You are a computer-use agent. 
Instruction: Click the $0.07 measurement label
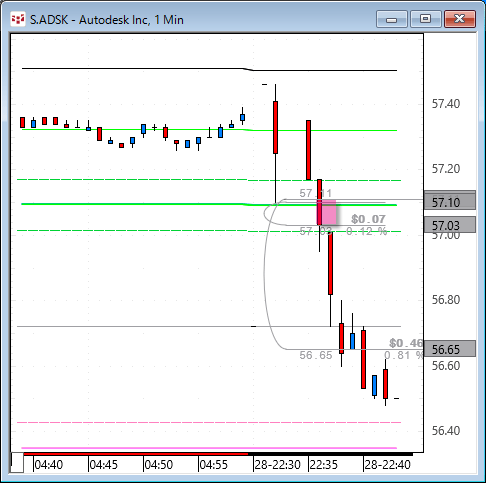click(368, 219)
